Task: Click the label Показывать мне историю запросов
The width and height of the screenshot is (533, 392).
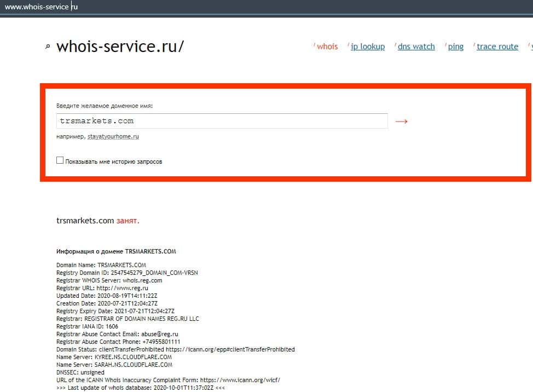Action: [x=113, y=162]
